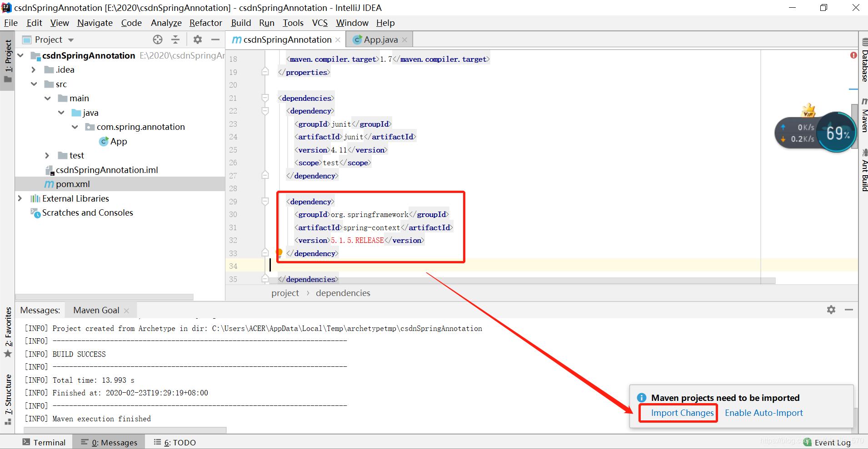Click the fold marker at line 35

265,279
